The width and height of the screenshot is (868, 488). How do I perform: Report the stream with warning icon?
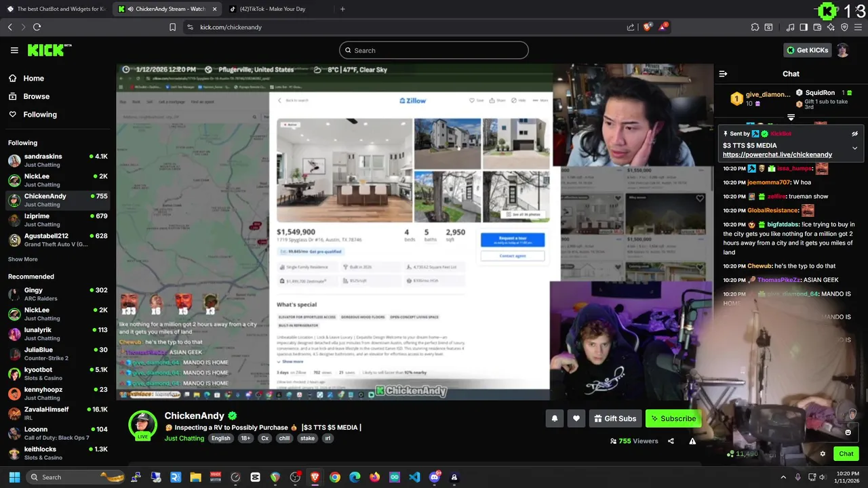point(692,441)
